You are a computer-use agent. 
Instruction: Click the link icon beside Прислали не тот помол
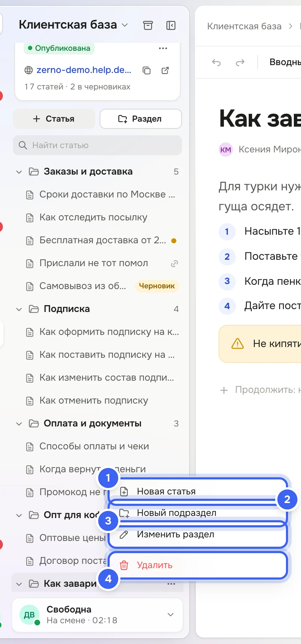(x=175, y=264)
